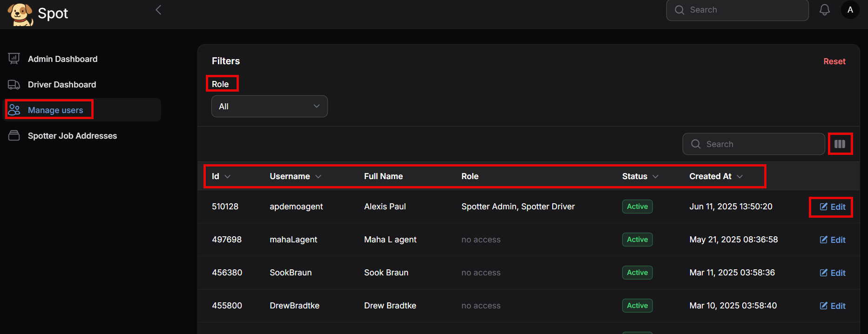This screenshot has width=868, height=334.
Task: Select user id 456380
Action: pos(227,273)
